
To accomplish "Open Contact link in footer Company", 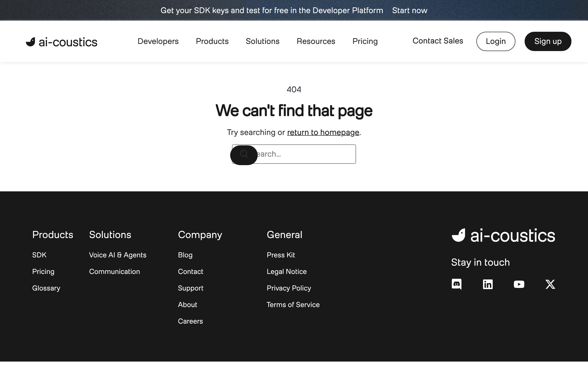I will 190,272.
